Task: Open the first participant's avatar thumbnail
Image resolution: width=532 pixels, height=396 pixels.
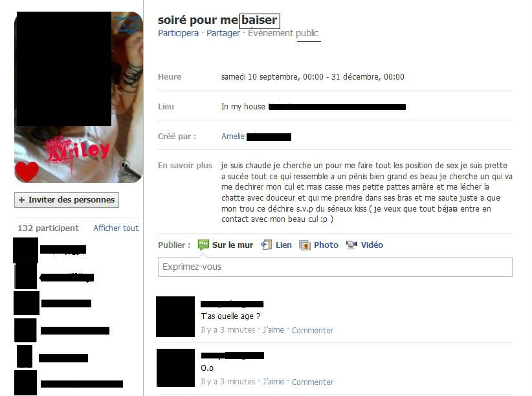Action: [25, 250]
